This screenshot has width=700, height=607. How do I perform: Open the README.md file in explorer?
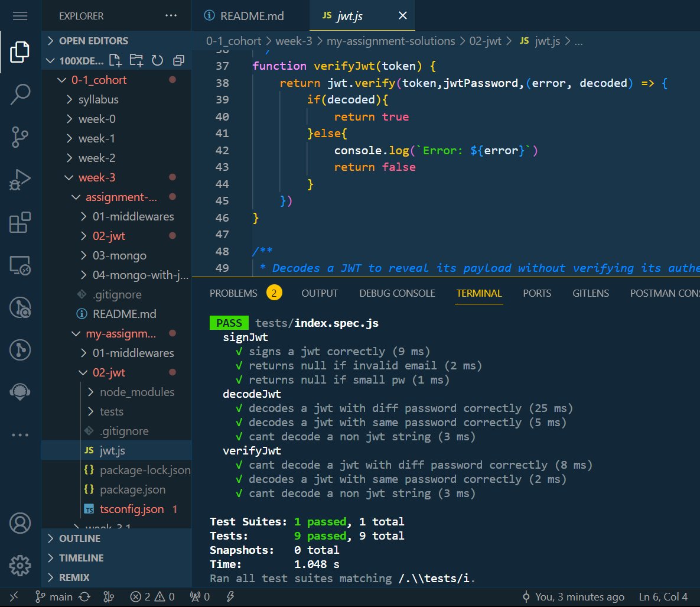point(116,314)
